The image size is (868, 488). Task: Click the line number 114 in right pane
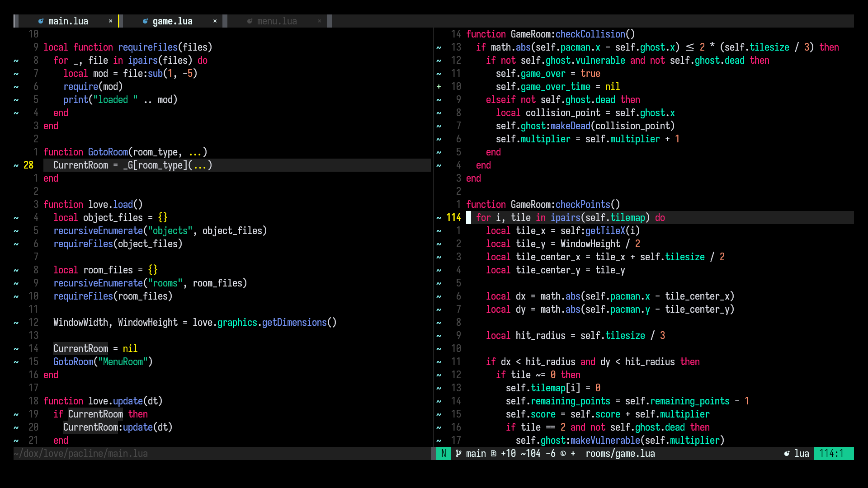pyautogui.click(x=453, y=218)
